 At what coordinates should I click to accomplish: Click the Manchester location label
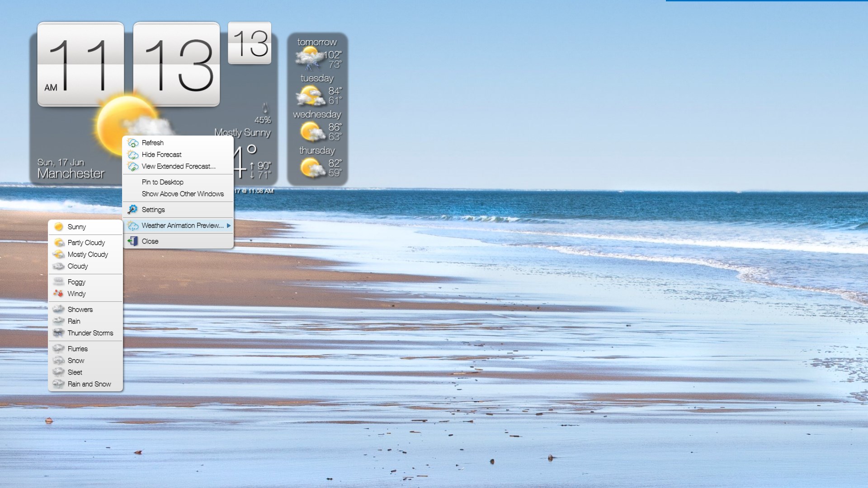(x=71, y=174)
